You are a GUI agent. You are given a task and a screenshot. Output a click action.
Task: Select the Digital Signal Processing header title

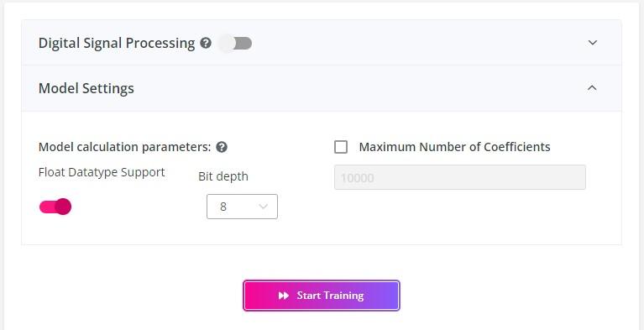pos(117,43)
